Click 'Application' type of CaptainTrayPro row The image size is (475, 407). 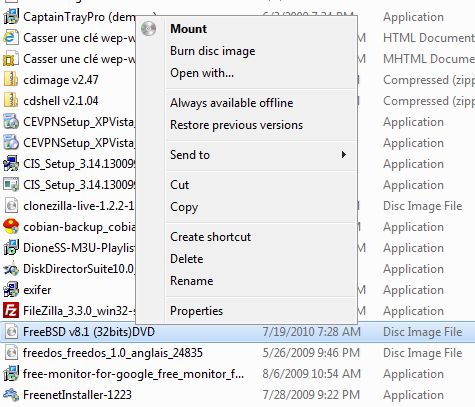tap(414, 17)
